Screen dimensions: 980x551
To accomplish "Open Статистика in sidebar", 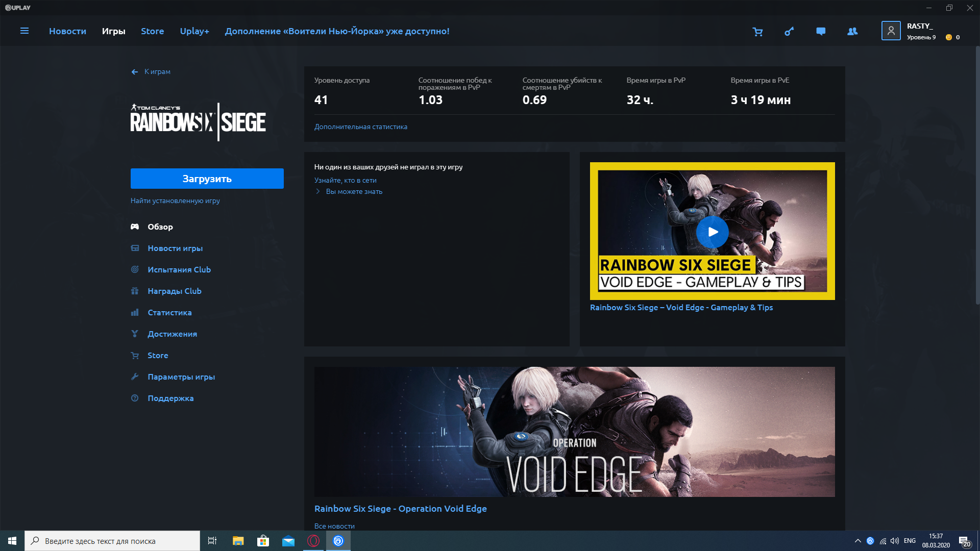I will tap(169, 312).
